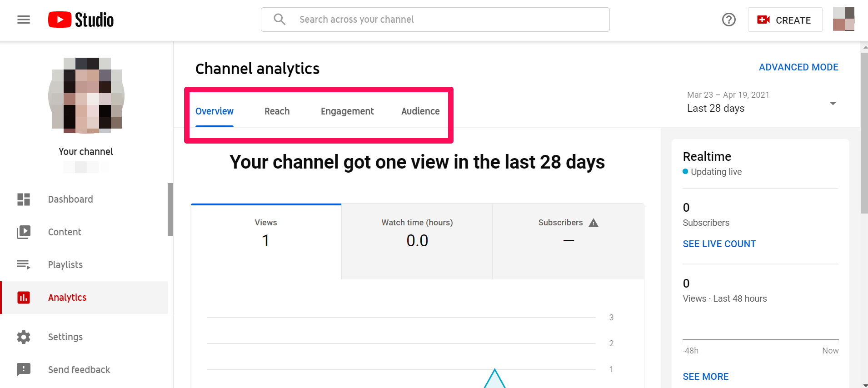The width and height of the screenshot is (868, 388).
Task: Click the CREATE button
Action: click(785, 20)
